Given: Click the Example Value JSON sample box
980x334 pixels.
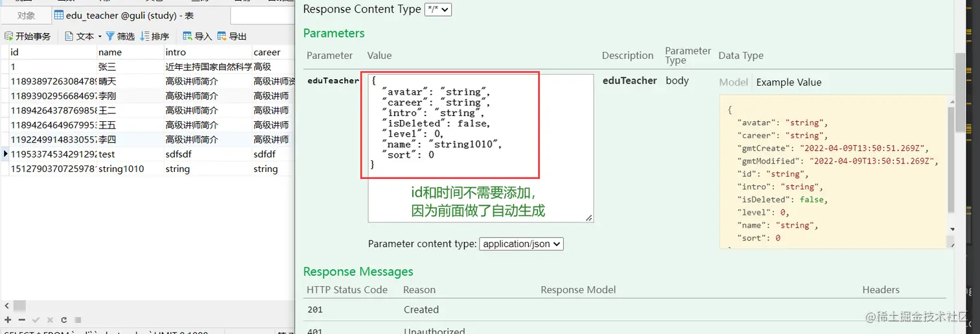Looking at the screenshot, I should (832, 171).
